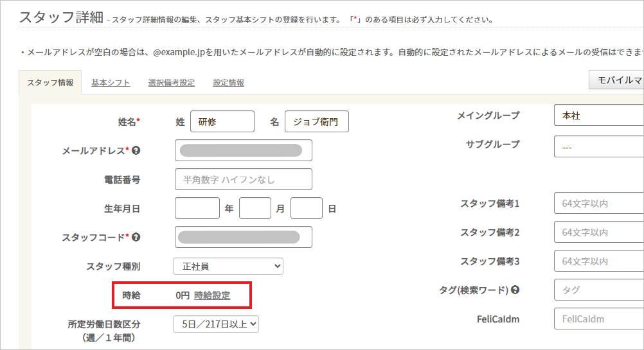Open the 選択備考設定 tab
Screen dimensions: 644x350
[x=171, y=83]
